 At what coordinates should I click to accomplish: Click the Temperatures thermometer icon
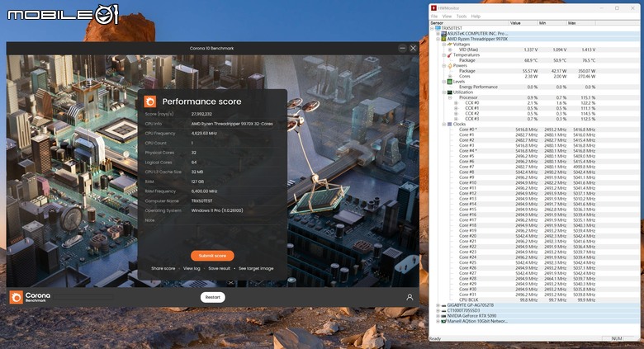click(449, 55)
